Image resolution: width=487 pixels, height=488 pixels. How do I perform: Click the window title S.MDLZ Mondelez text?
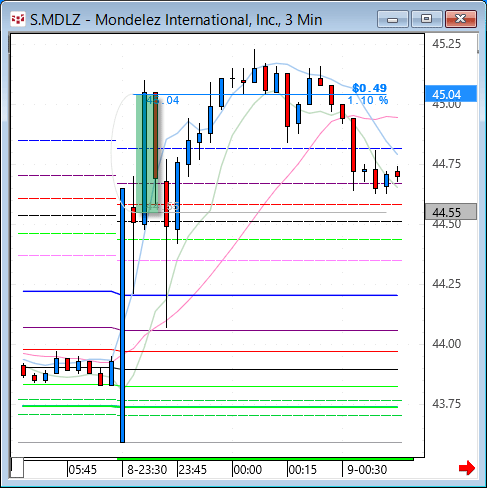pyautogui.click(x=176, y=20)
